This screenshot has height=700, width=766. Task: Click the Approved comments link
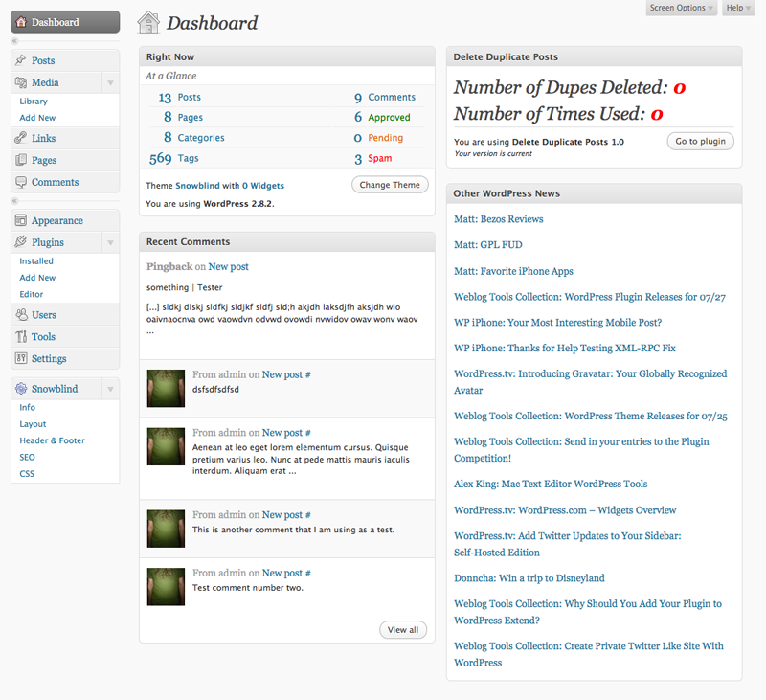pos(389,117)
